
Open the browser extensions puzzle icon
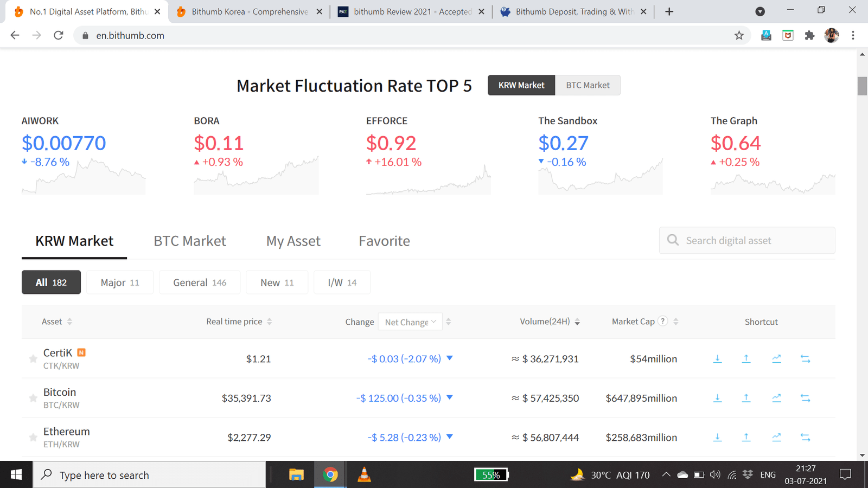[809, 35]
